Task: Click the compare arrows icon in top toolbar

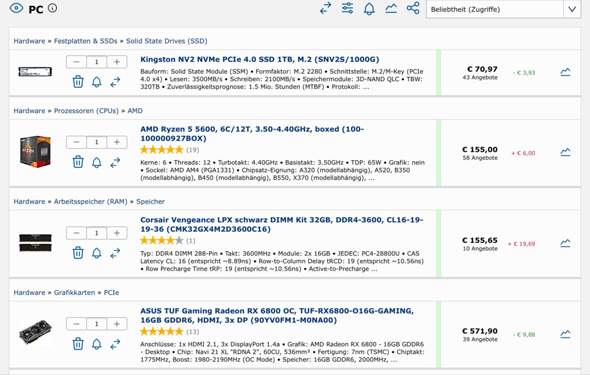Action: [x=325, y=8]
